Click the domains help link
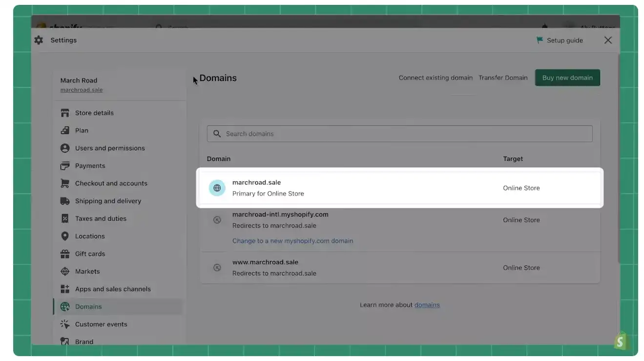Viewport: 644px width, 361px height. click(x=427, y=305)
